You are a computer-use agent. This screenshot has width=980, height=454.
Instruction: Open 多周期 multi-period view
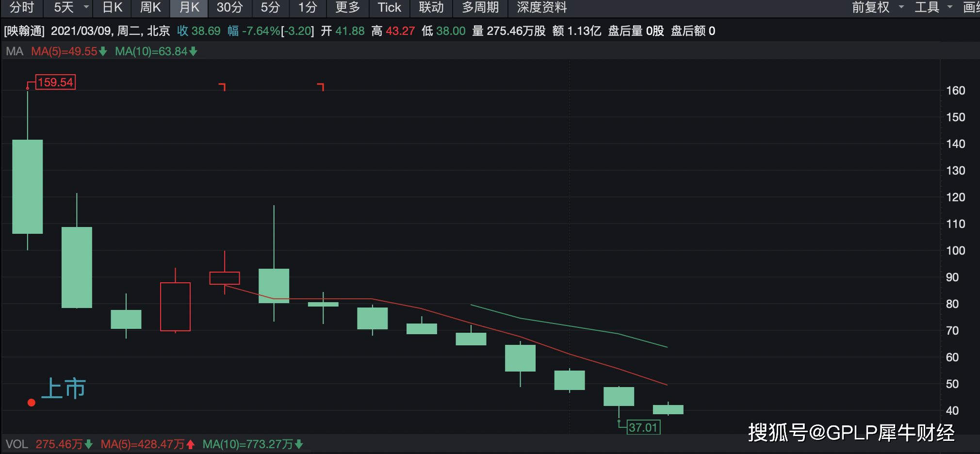pos(480,8)
